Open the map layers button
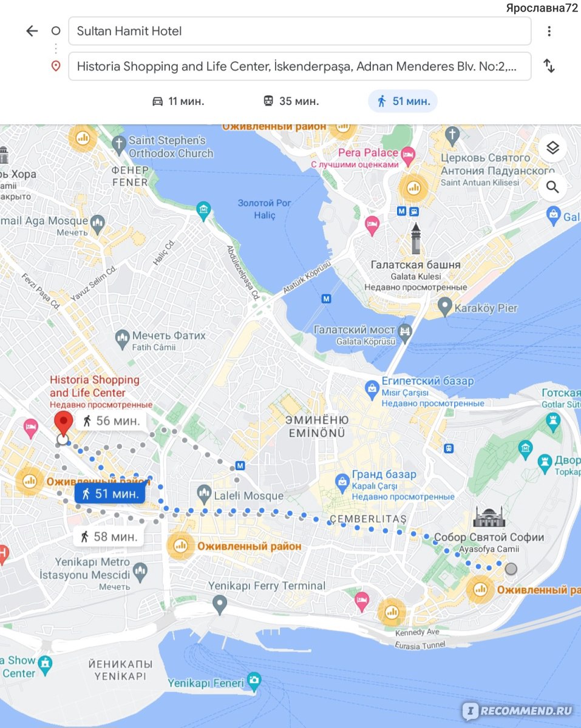Image resolution: width=581 pixels, height=728 pixels. (552, 148)
